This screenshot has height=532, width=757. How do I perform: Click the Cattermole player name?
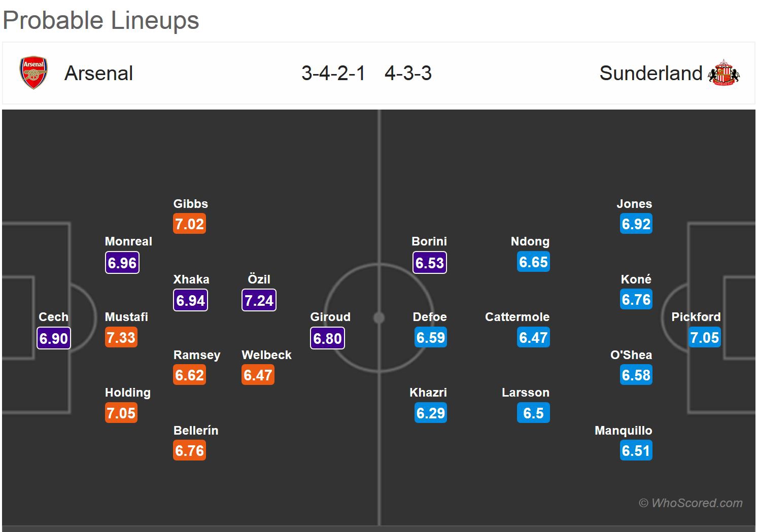517,317
